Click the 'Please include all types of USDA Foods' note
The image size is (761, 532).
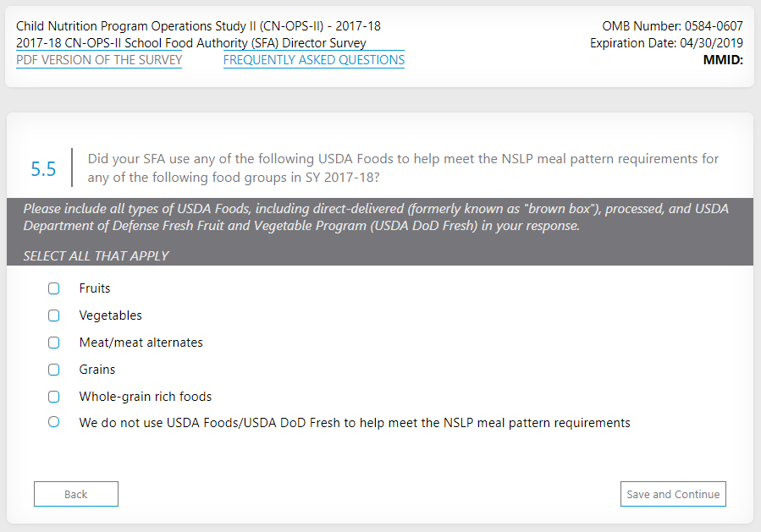coord(376,217)
